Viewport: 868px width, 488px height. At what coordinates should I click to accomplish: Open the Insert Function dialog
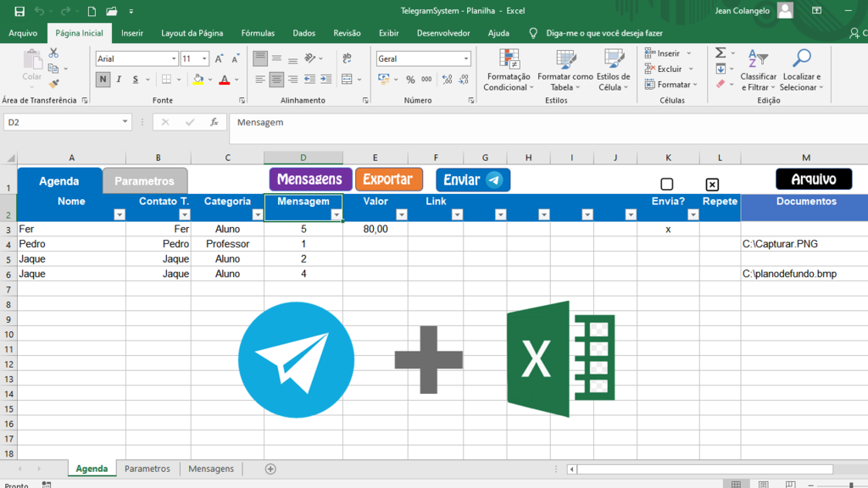pyautogui.click(x=214, y=122)
